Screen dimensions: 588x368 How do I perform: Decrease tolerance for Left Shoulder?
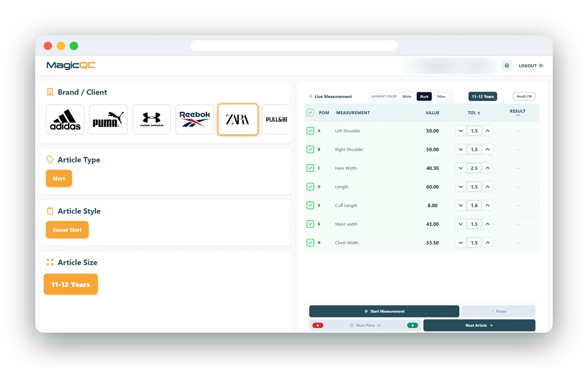[x=461, y=131]
